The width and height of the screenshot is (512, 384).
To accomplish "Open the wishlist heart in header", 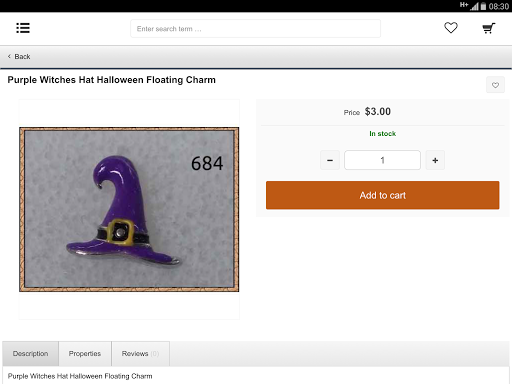I will coord(451,28).
